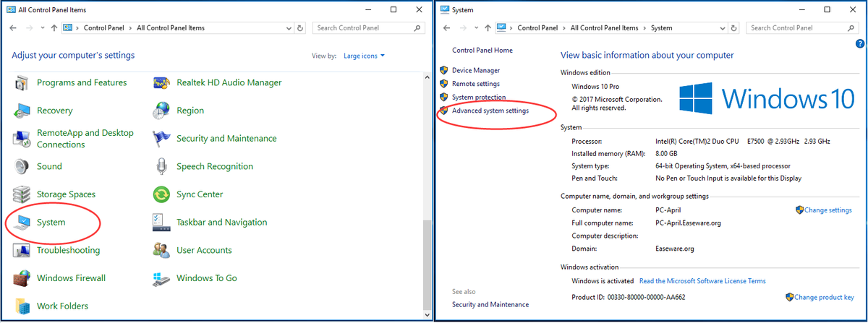Click vertical scrollbar in All Control Panel Items window

click(x=427, y=267)
